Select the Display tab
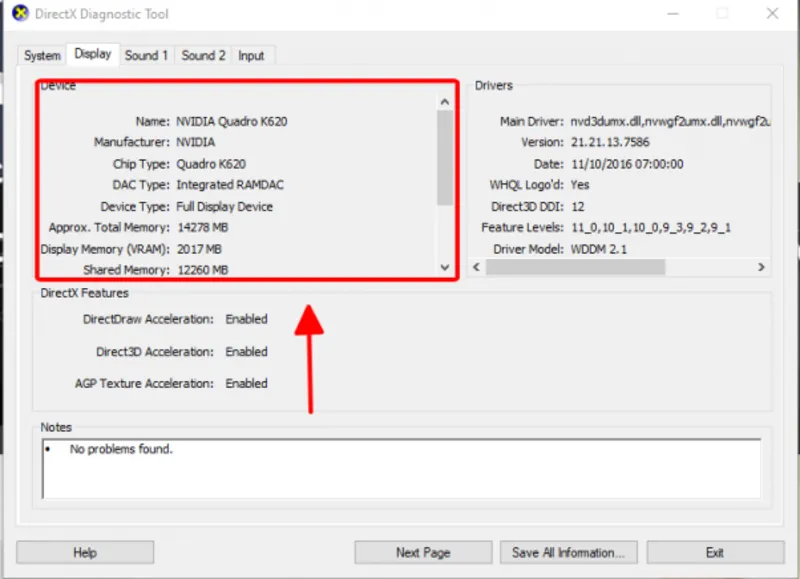 point(92,54)
